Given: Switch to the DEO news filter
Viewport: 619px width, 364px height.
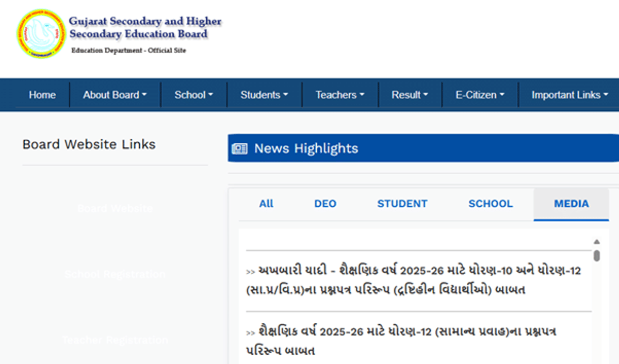Looking at the screenshot, I should 325,204.
